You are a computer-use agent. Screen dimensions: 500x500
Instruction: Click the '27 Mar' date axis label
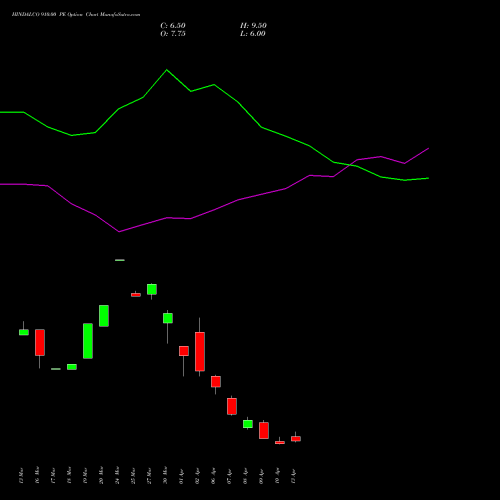[149, 475]
